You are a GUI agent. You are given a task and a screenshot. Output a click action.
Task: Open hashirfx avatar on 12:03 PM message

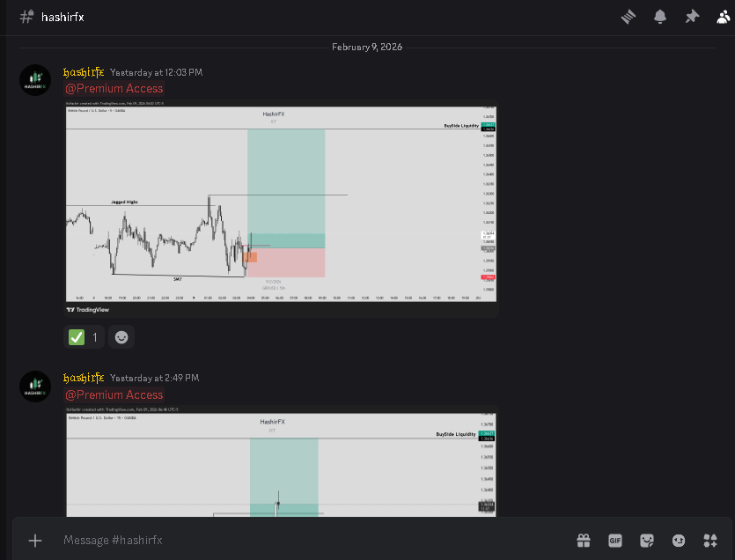(x=35, y=80)
